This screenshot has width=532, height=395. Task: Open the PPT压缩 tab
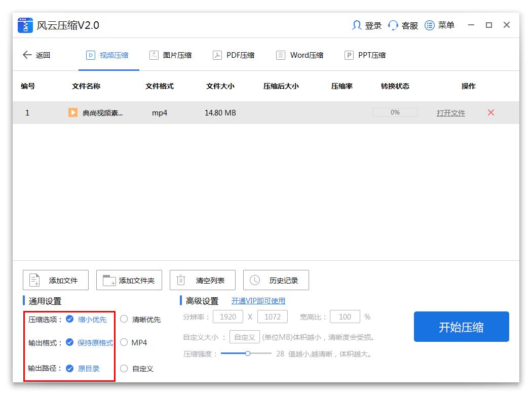(365, 55)
